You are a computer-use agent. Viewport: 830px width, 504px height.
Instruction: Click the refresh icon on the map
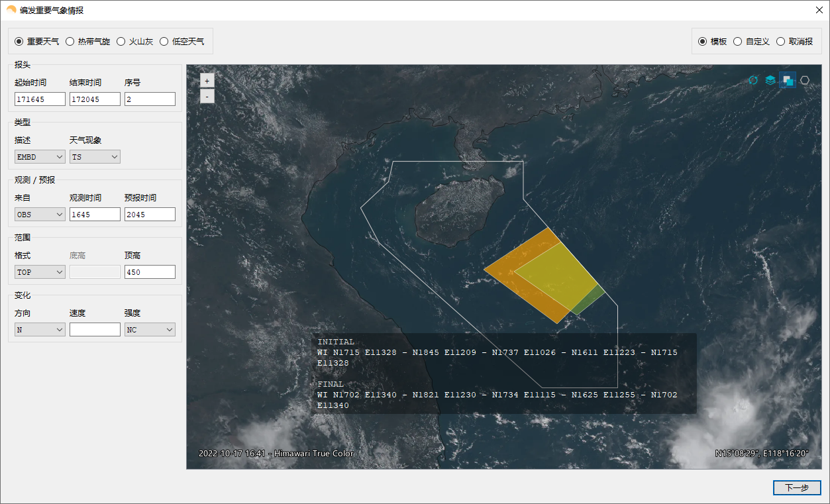tap(753, 80)
